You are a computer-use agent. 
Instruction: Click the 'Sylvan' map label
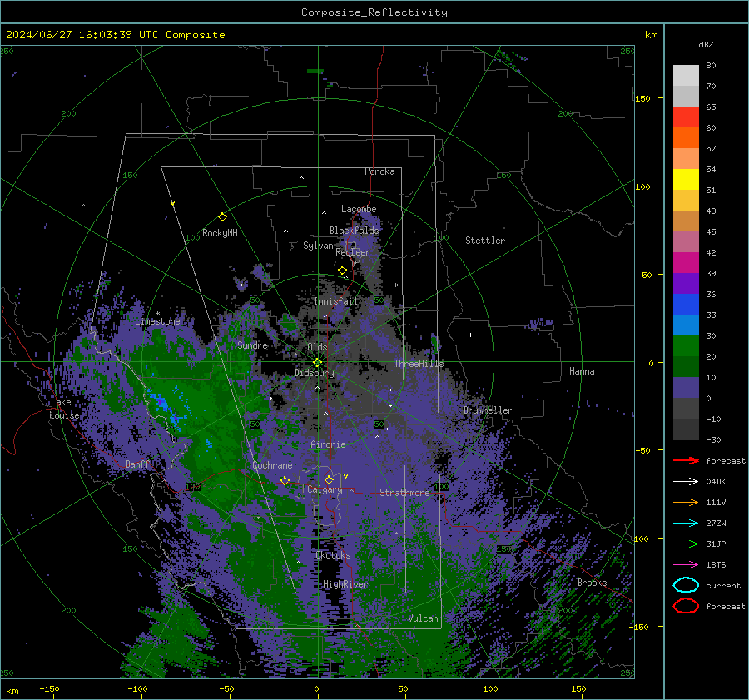click(x=318, y=246)
